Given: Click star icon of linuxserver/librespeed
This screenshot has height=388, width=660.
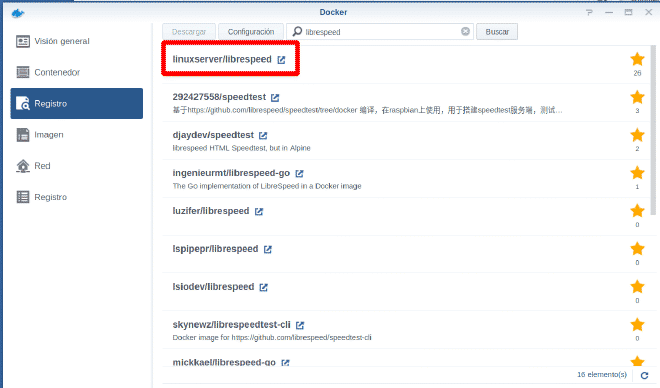Looking at the screenshot, I should 637,59.
